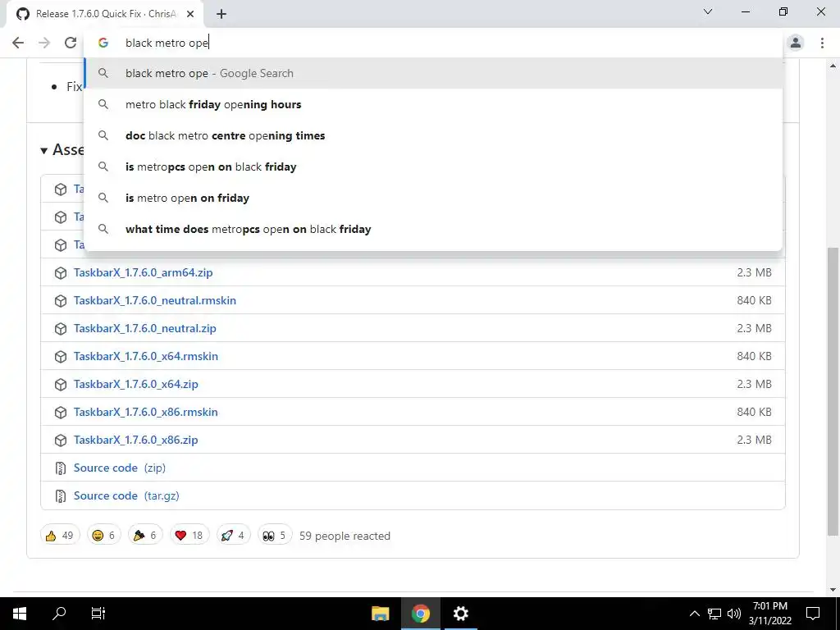The image size is (840, 630).
Task: Open Windows taskbar search
Action: click(x=59, y=614)
